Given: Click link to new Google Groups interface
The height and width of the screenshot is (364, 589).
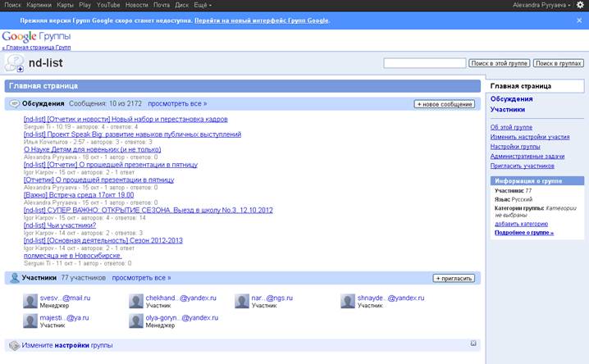Looking at the screenshot, I should 262,20.
